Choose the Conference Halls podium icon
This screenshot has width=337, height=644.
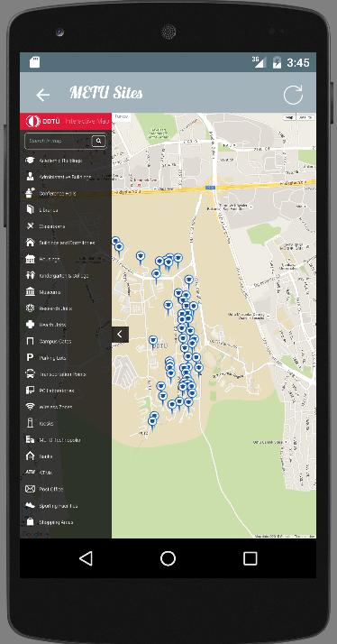click(x=30, y=193)
